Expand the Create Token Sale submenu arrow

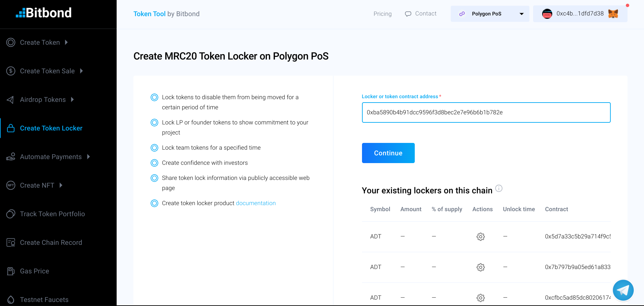(x=81, y=71)
